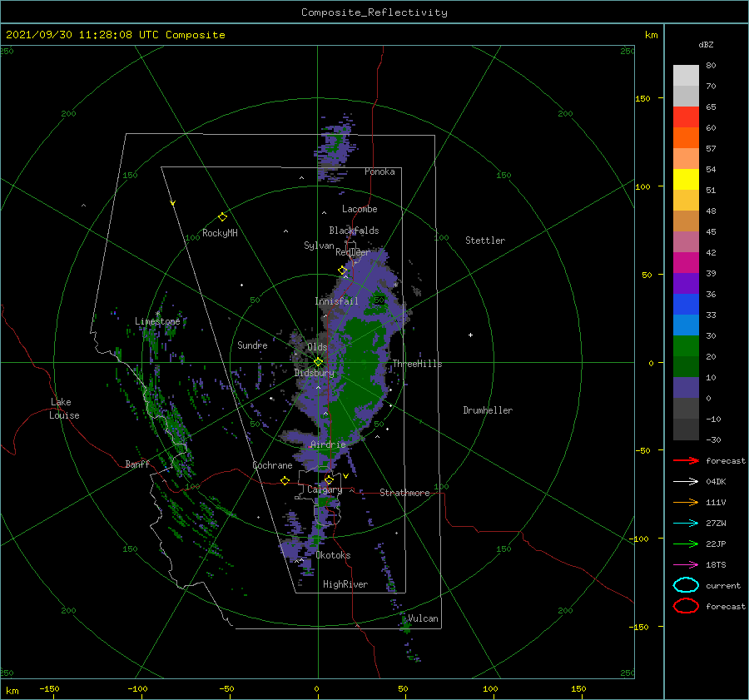The width and height of the screenshot is (749, 700).
Task: Click the white 04DK arrow in the legend
Action: click(x=686, y=482)
